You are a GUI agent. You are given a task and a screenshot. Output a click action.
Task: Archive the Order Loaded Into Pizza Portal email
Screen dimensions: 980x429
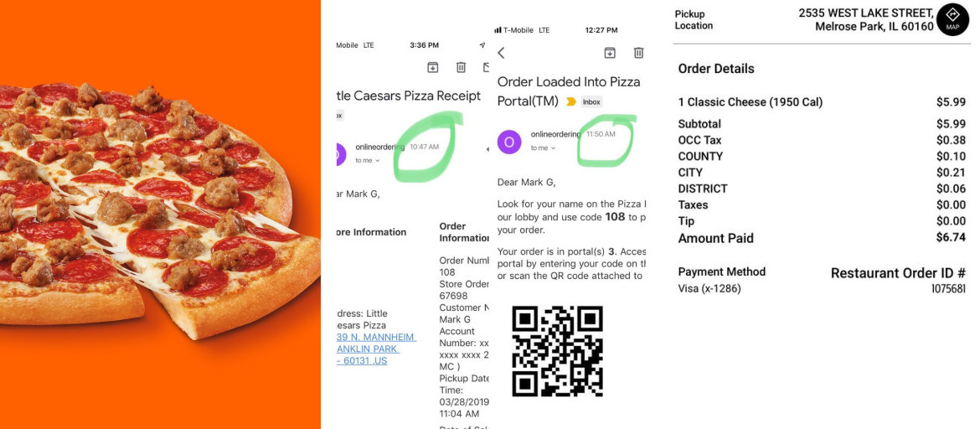(610, 53)
